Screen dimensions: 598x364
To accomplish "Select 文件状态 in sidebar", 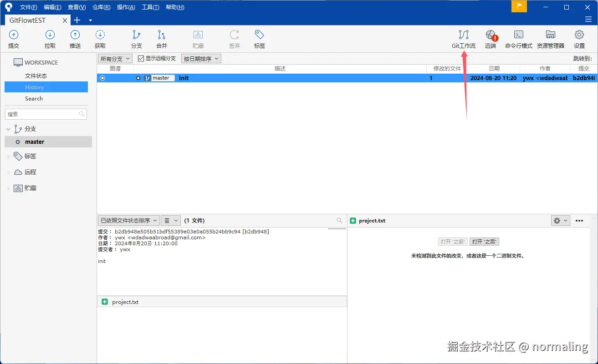I will click(x=36, y=76).
